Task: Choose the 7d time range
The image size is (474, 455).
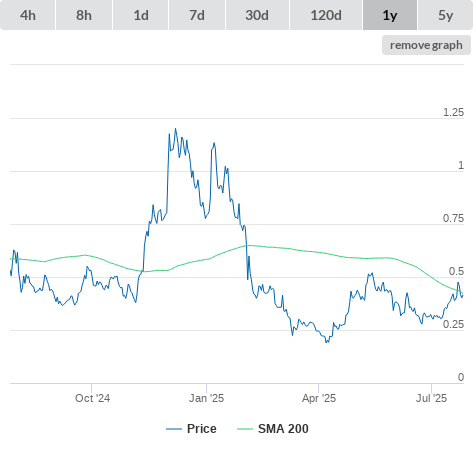Action: click(x=197, y=15)
